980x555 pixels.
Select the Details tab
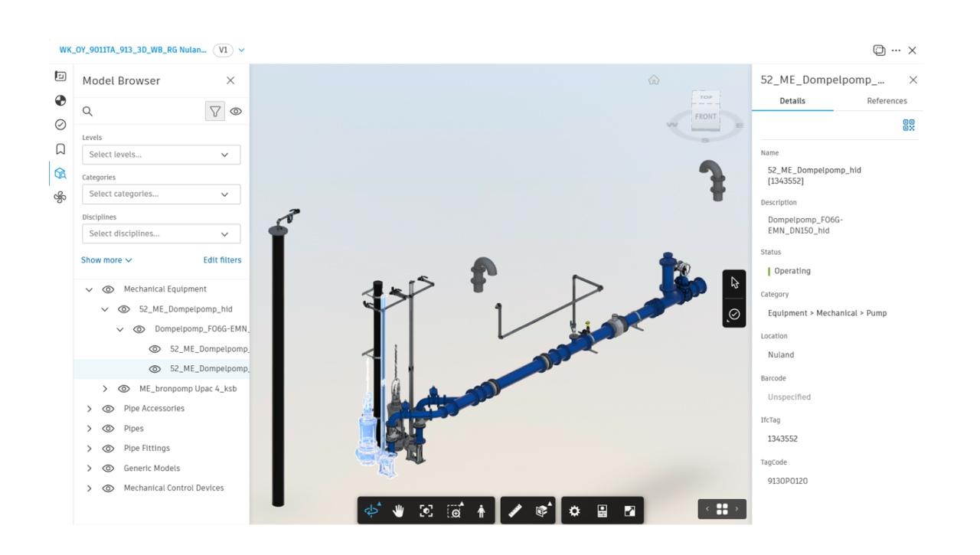tap(792, 101)
